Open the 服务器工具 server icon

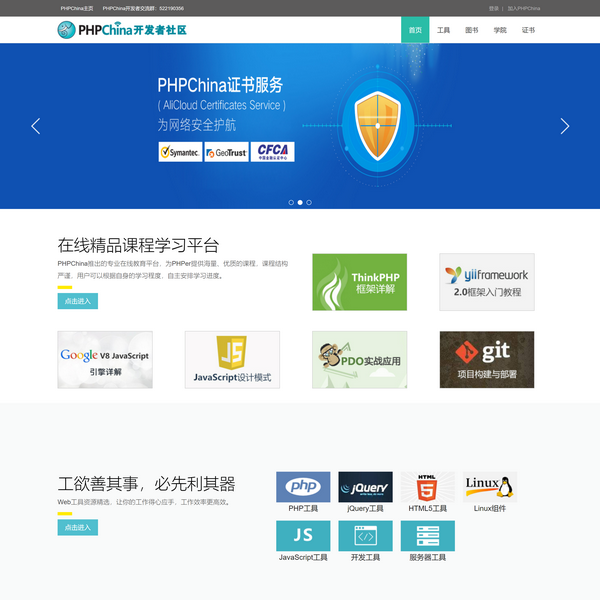pyautogui.click(x=427, y=535)
